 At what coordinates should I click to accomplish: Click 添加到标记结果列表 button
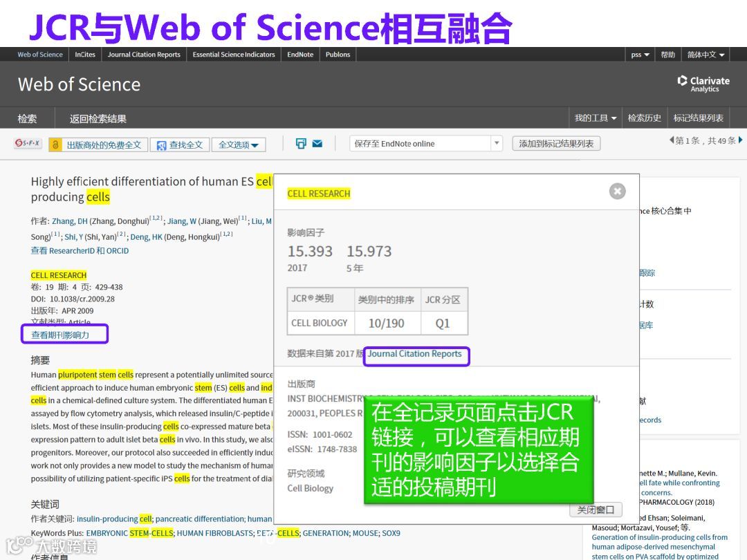[556, 143]
